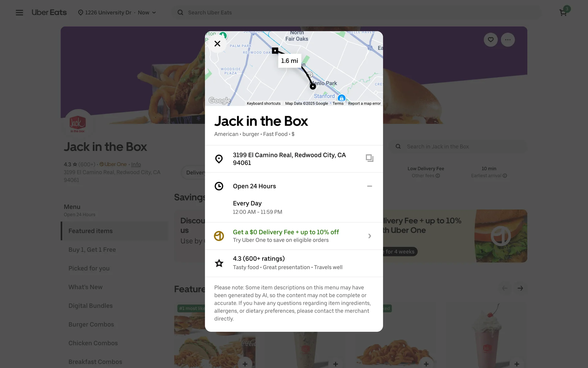This screenshot has width=588, height=368.
Task: Click the 4.3 ratings star row
Action: click(294, 263)
